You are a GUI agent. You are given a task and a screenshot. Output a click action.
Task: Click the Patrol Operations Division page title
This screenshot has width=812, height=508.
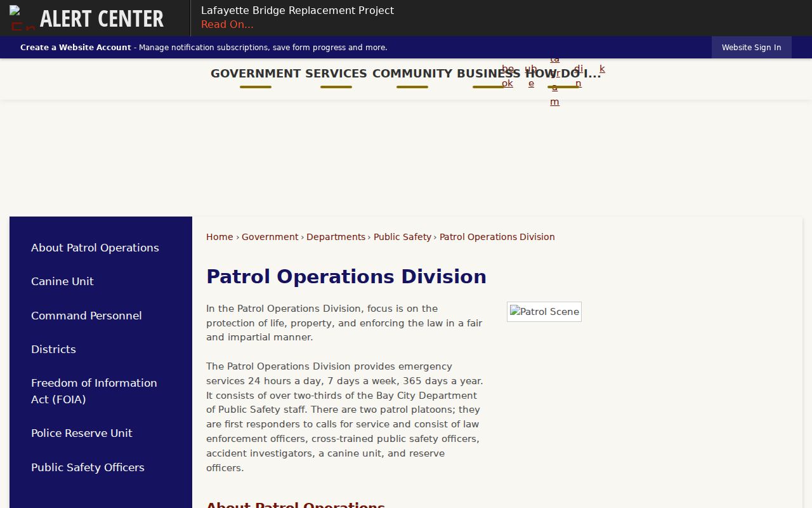tap(346, 277)
